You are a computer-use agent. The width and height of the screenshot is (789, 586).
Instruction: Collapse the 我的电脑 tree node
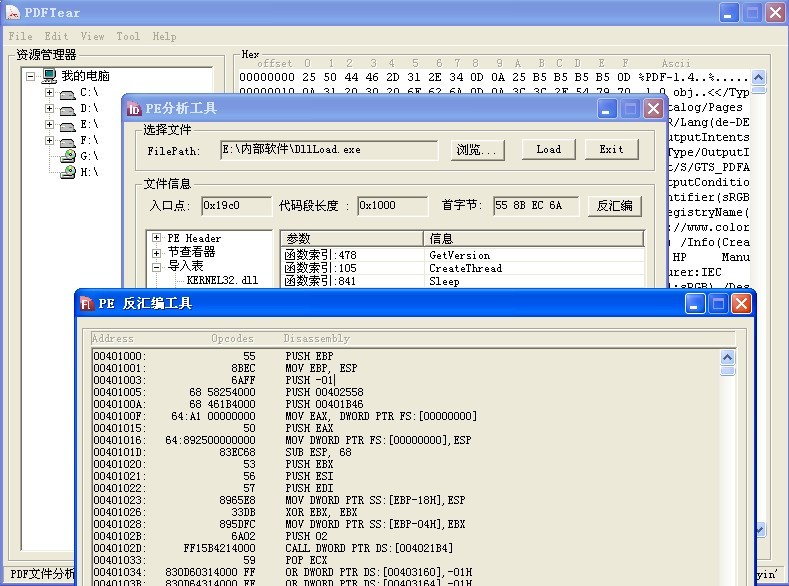pos(31,76)
